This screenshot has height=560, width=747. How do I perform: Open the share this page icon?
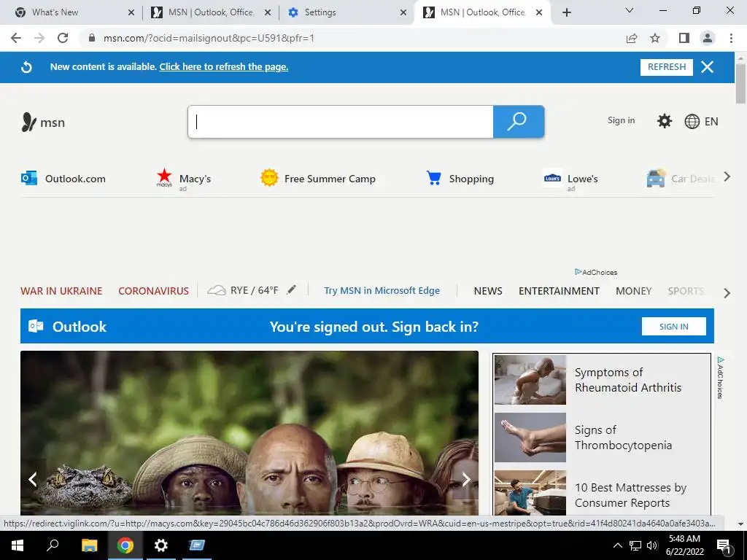coord(632,38)
